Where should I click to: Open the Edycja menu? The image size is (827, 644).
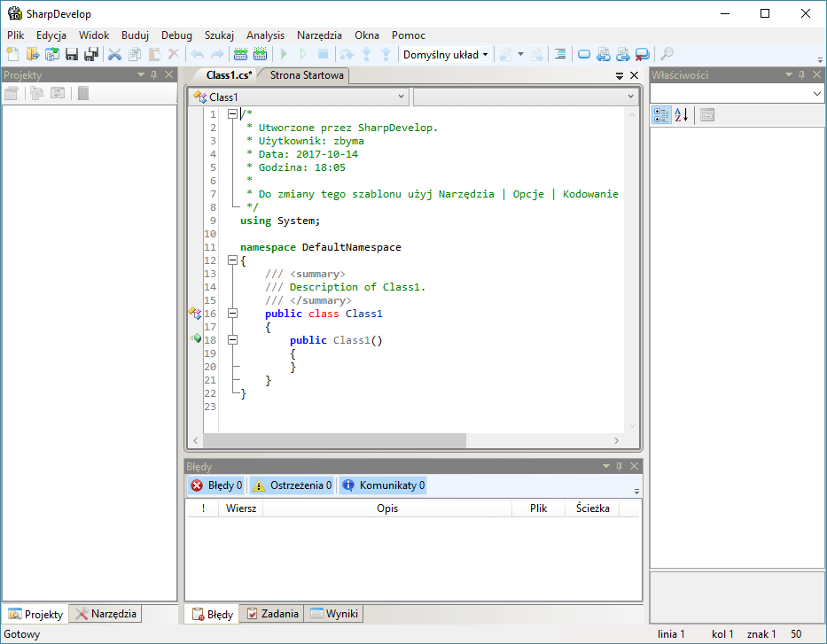pos(51,35)
